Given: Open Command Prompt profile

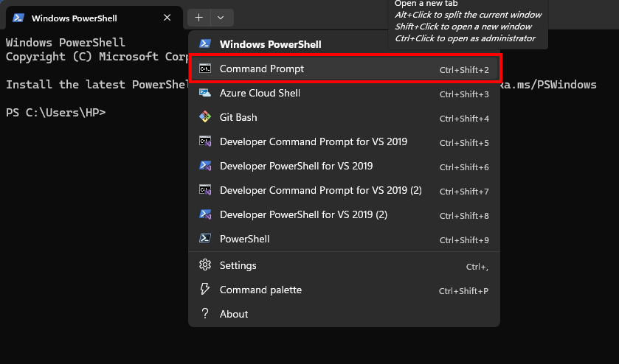Looking at the screenshot, I should pos(345,69).
